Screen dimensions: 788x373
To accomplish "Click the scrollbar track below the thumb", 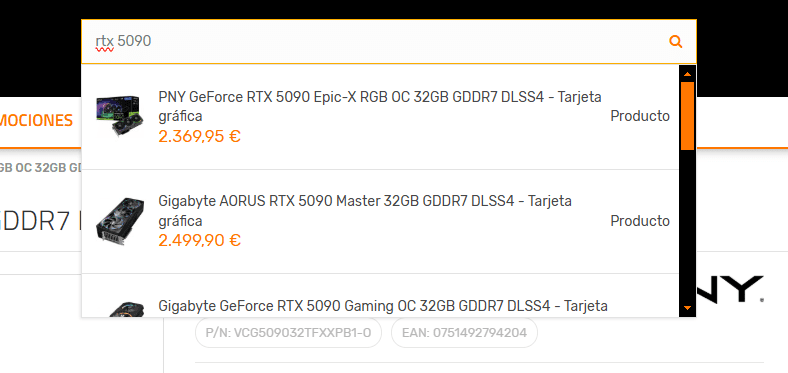I will [687, 225].
